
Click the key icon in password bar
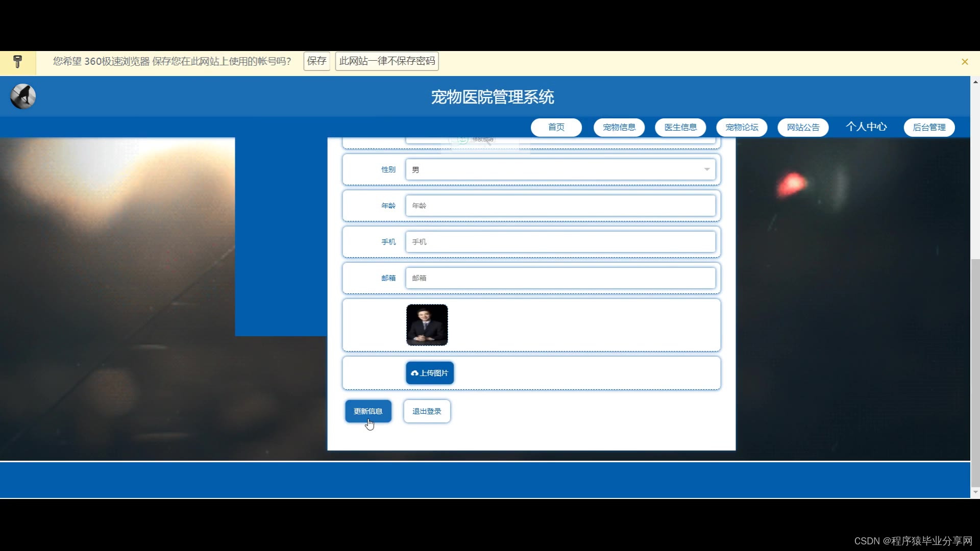coord(17,62)
